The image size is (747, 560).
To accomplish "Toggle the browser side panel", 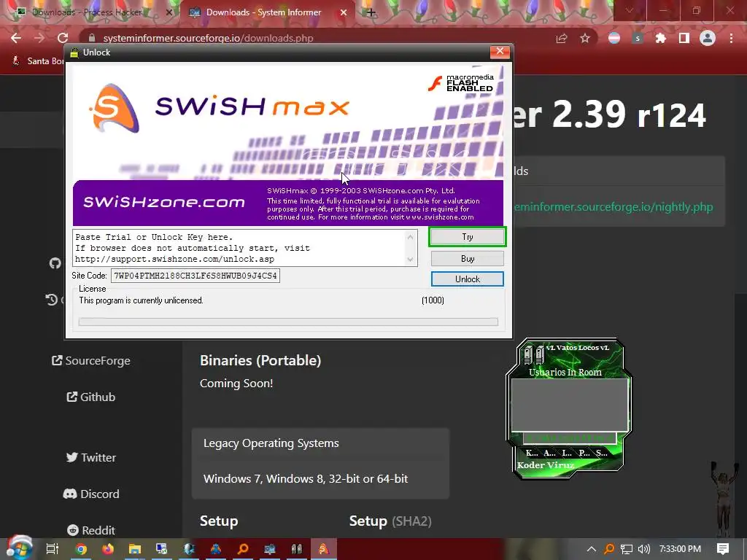I will (684, 38).
